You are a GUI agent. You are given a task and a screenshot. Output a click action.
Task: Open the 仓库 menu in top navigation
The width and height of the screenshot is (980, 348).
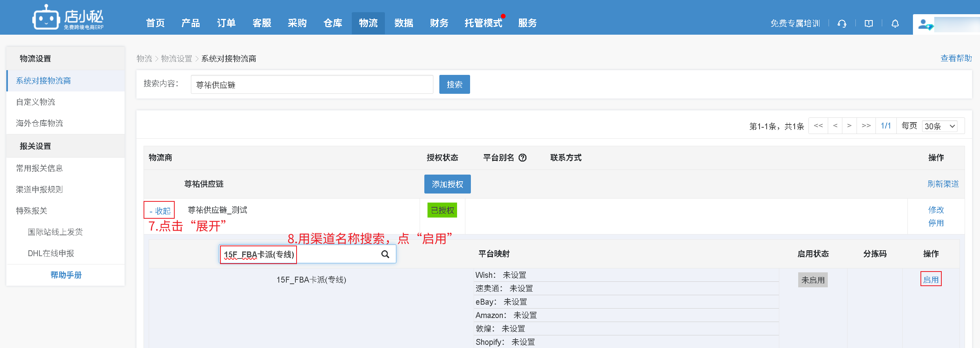click(x=333, y=23)
